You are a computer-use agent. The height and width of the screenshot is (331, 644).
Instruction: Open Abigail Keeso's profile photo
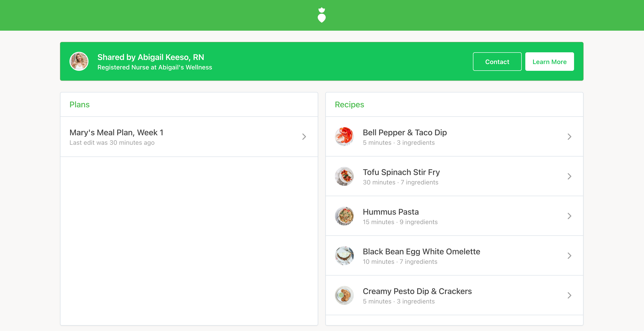[x=79, y=62]
